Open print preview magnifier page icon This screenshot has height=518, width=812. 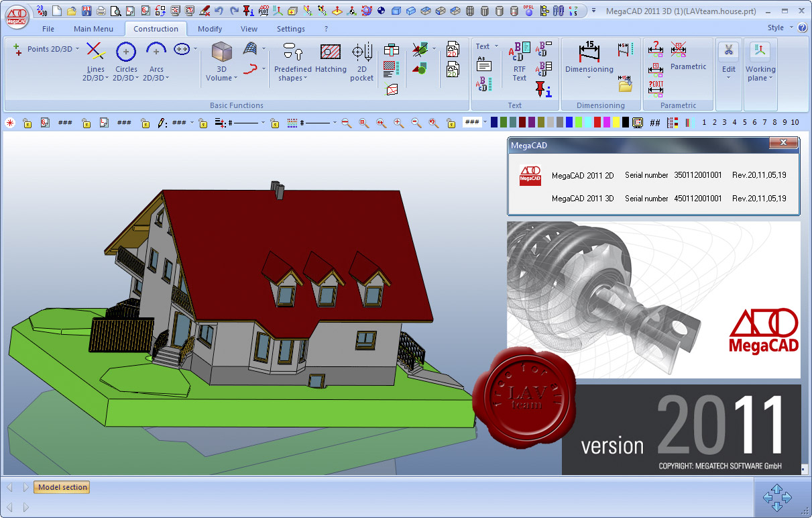click(115, 11)
